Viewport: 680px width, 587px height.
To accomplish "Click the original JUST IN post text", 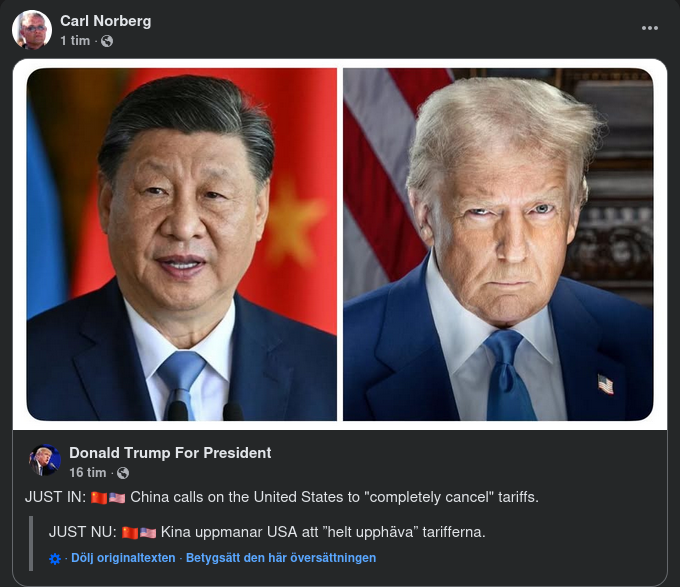I will (282, 497).
